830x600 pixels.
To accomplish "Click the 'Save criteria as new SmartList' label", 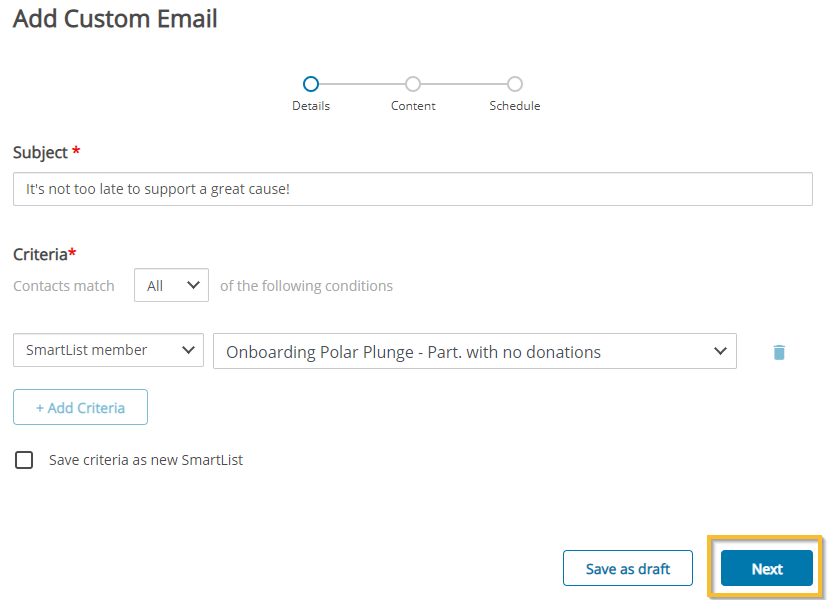I will coord(146,460).
